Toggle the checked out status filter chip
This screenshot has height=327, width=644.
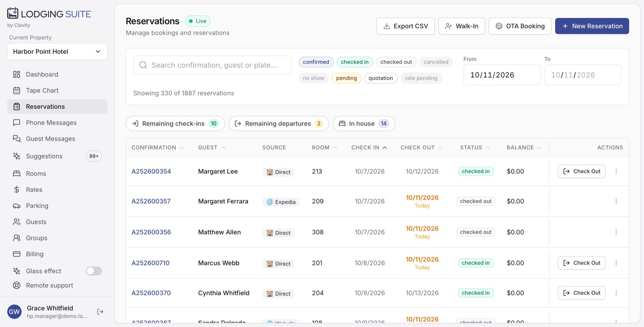coord(396,62)
